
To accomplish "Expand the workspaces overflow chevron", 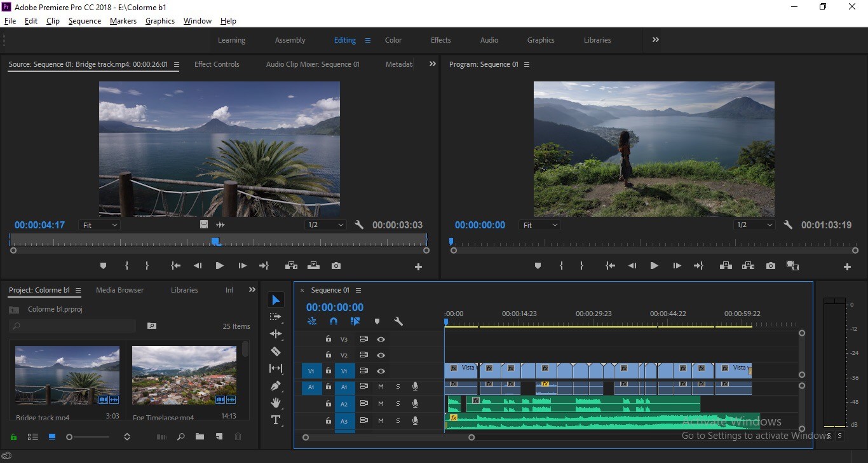I will (655, 39).
